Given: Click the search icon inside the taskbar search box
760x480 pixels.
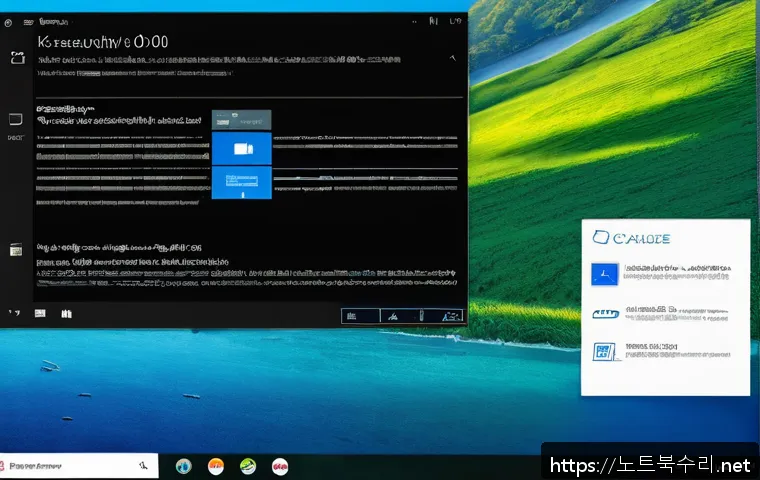Looking at the screenshot, I should 143,465.
